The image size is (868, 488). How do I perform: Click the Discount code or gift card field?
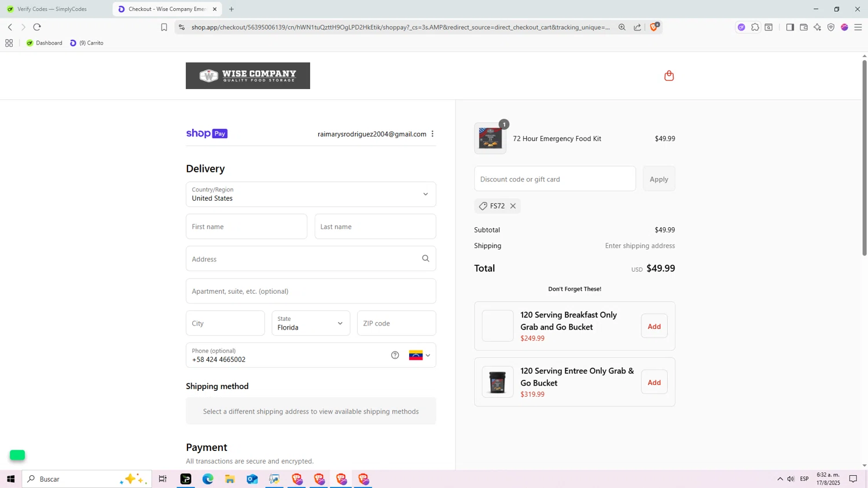[555, 179]
